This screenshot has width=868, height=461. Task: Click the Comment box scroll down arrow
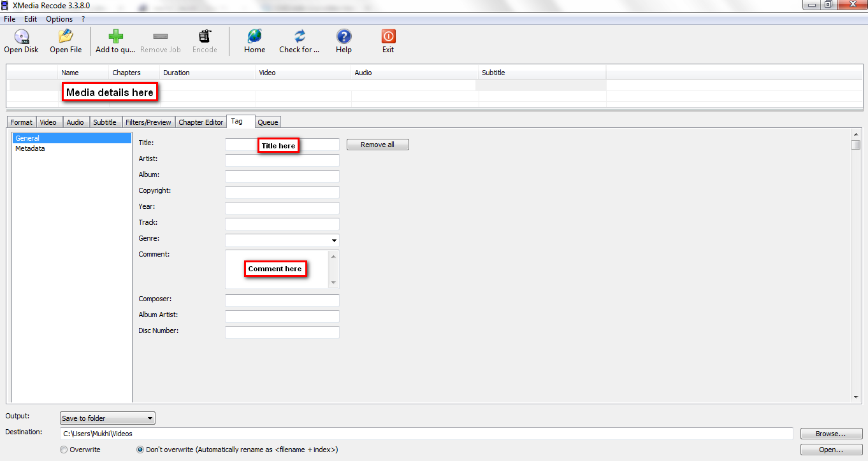click(x=334, y=283)
